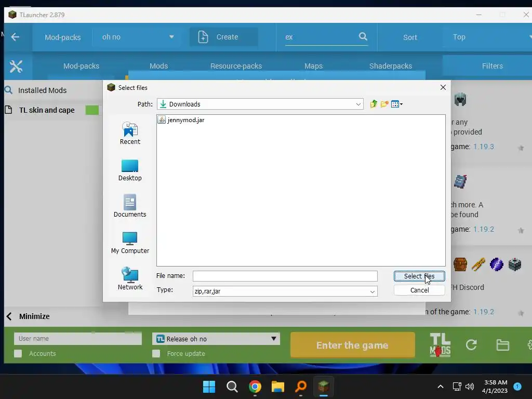Click Enter the game button
The image size is (532, 399).
[x=353, y=345]
